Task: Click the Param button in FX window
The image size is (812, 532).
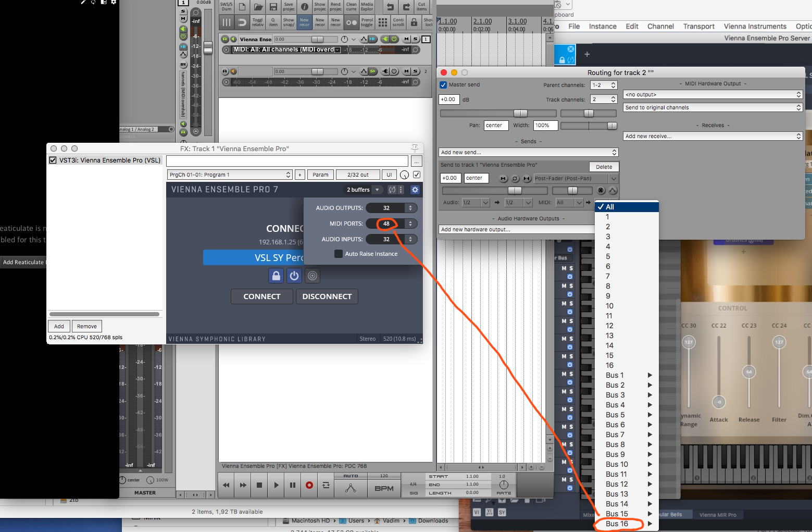Action: point(320,175)
